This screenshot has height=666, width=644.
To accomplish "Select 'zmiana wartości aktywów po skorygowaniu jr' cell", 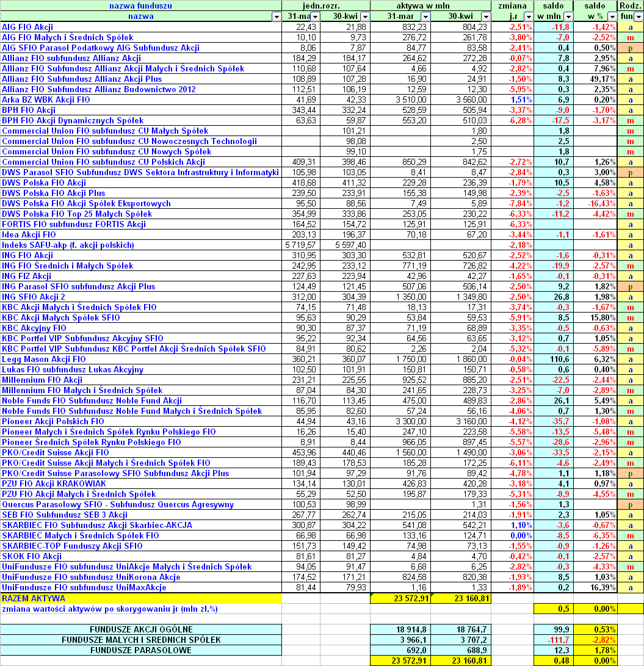I will click(x=140, y=609).
